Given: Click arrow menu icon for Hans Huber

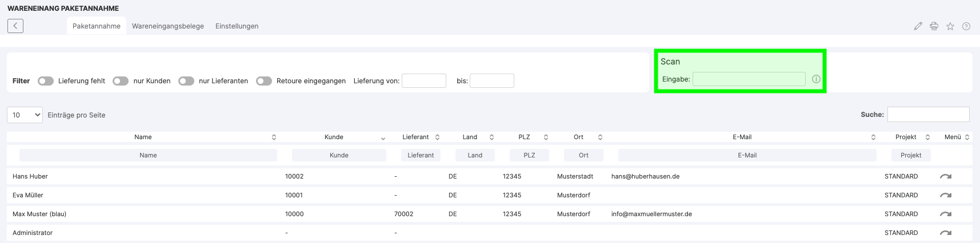Looking at the screenshot, I should point(946,177).
